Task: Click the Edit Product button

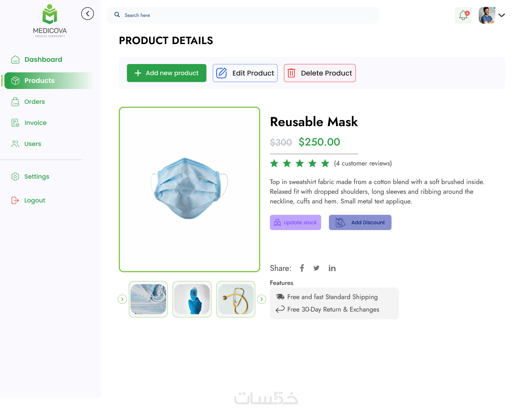Action: (x=245, y=73)
